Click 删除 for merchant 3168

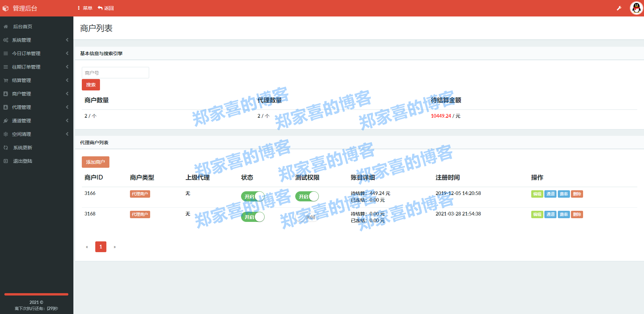tap(577, 214)
